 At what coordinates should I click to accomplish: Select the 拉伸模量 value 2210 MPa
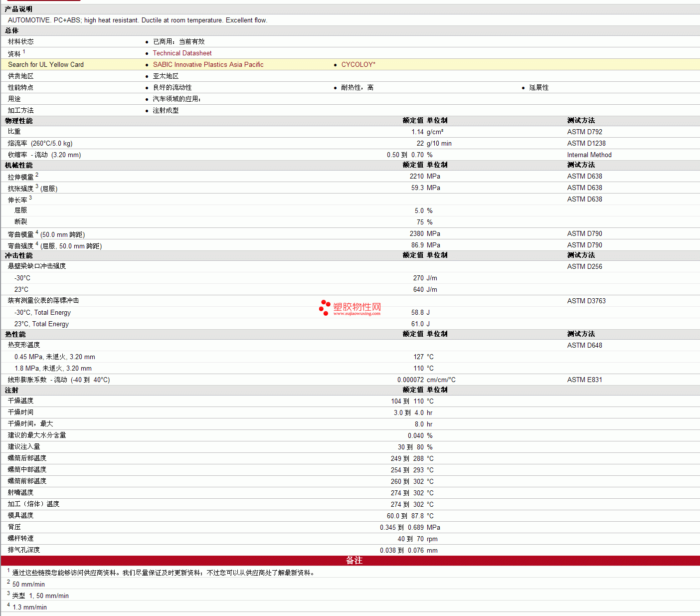tap(425, 176)
